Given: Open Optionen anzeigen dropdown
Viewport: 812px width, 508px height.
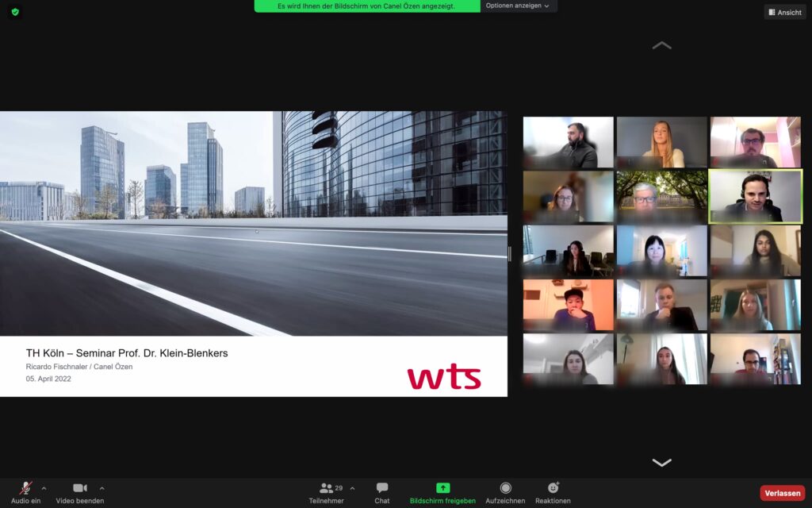Looking at the screenshot, I should tap(517, 6).
